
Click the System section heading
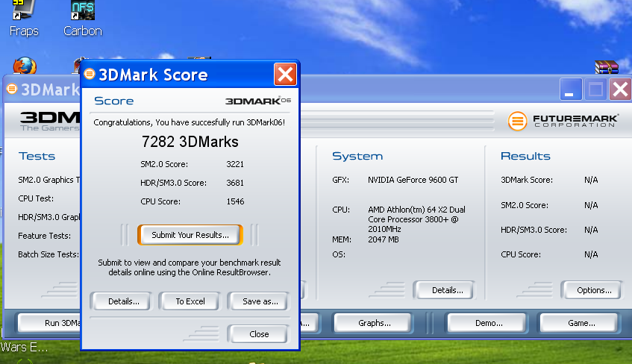tap(357, 156)
